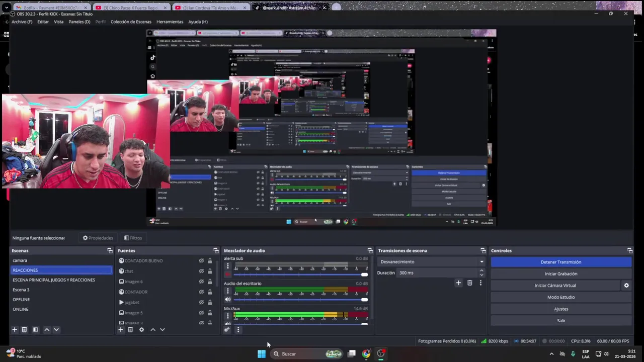Open Audio del escritorio options dots
This screenshot has height=362, width=644.
tap(227, 291)
